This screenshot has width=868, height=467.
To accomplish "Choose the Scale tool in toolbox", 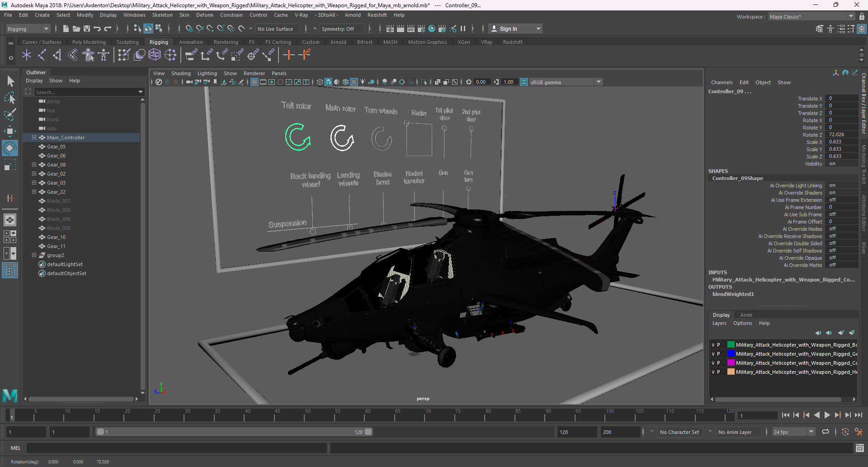I will [10, 164].
